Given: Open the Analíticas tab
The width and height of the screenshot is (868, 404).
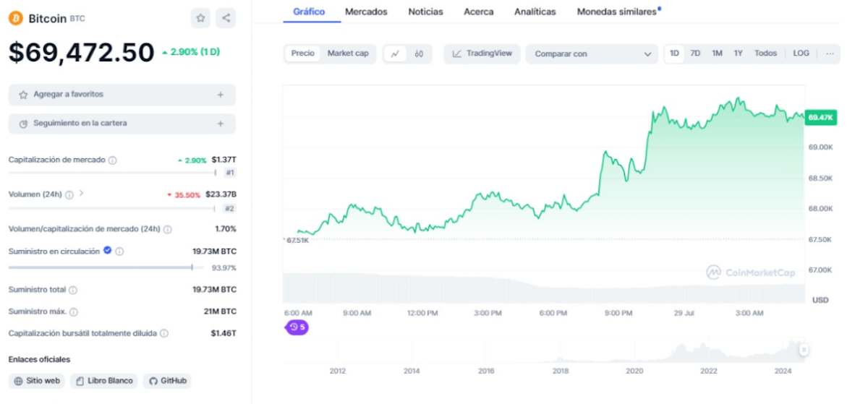Looking at the screenshot, I should tap(535, 12).
